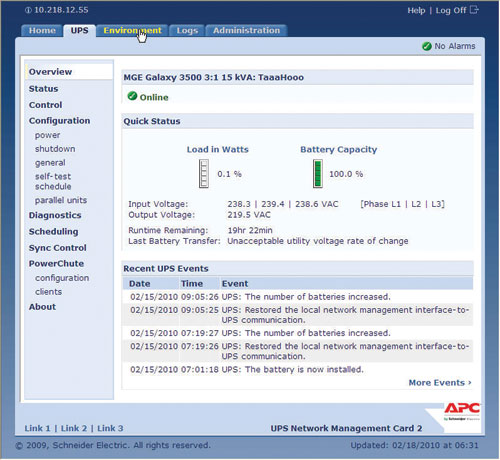The image size is (500, 460).
Task: Click the 07:19:26 restored communication event
Action: click(297, 351)
